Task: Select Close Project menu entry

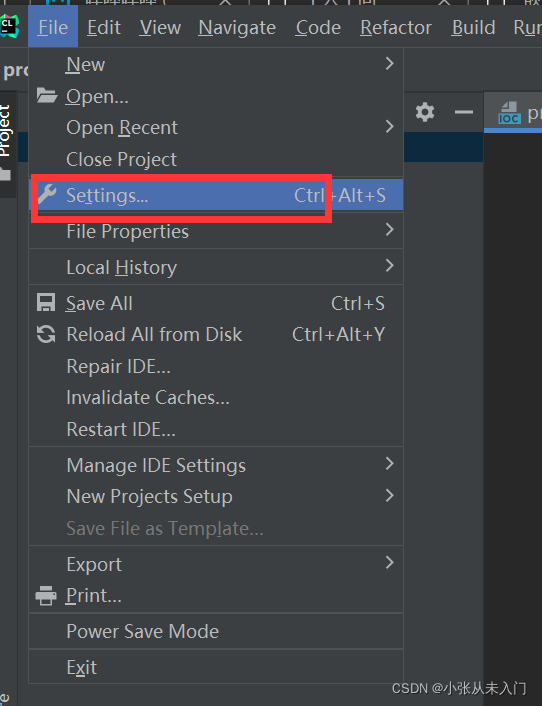Action: (x=216, y=159)
